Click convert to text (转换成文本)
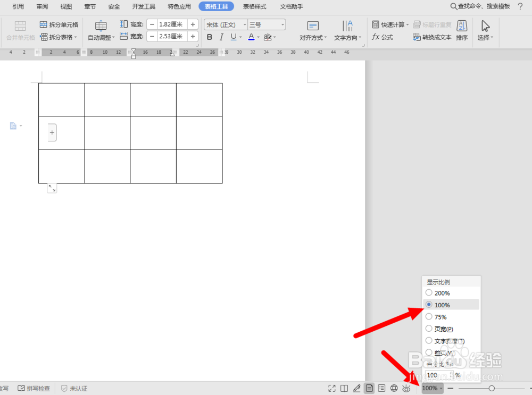The image size is (532, 395). click(432, 37)
